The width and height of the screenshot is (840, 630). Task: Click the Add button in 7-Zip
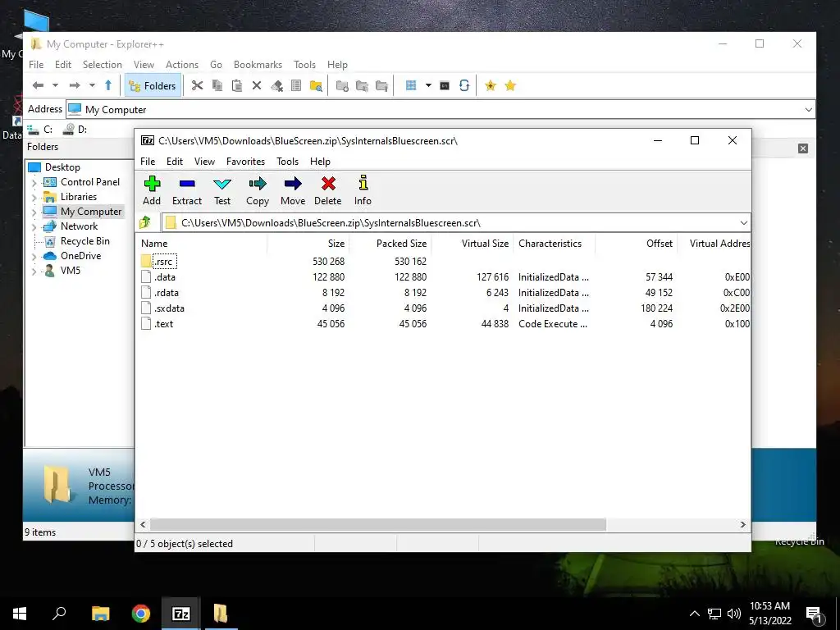pos(152,190)
